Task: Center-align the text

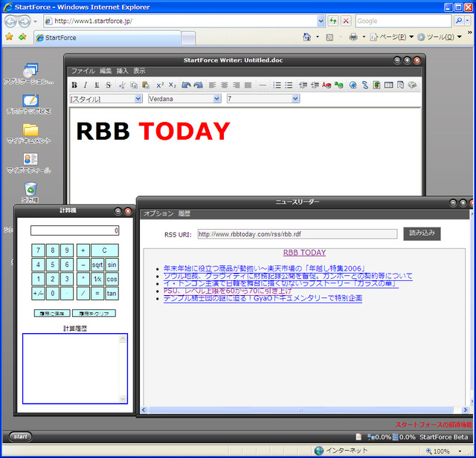Action: pos(225,86)
